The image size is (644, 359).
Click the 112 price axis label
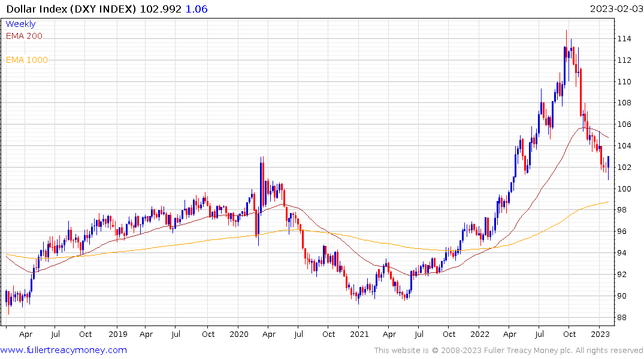tap(624, 60)
